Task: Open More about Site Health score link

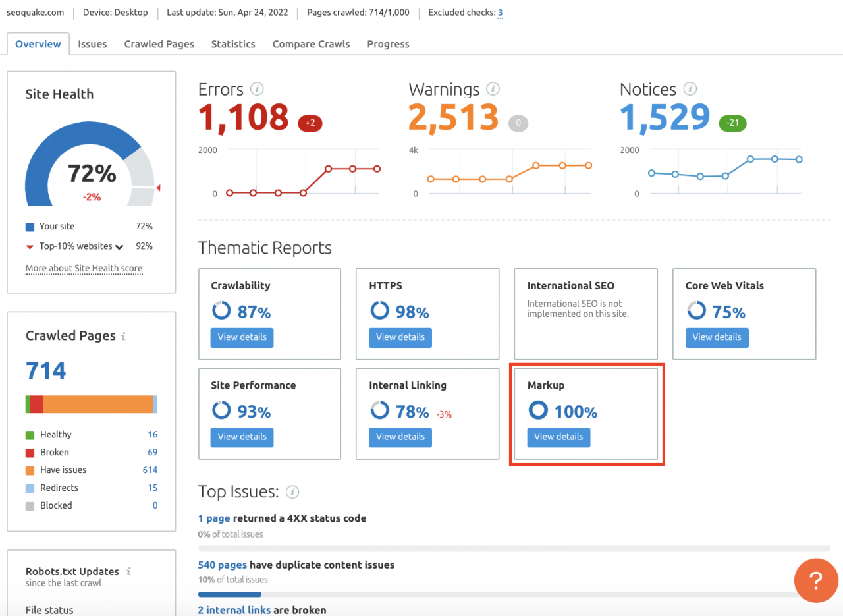Action: pos(84,269)
